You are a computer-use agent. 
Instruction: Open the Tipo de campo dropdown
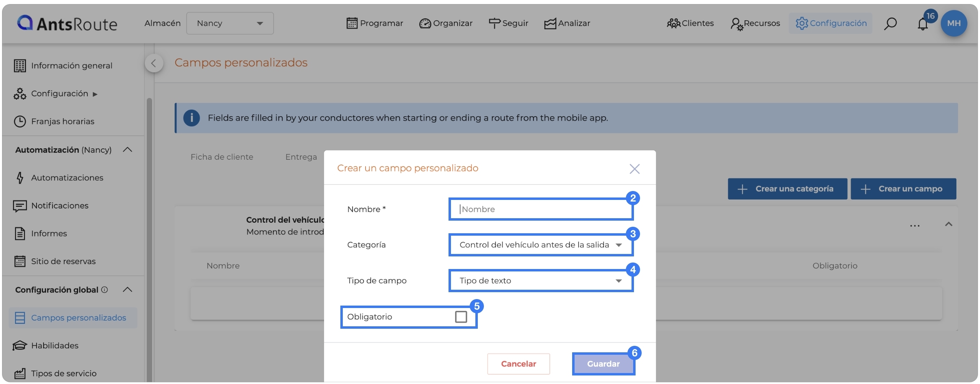[x=541, y=280]
